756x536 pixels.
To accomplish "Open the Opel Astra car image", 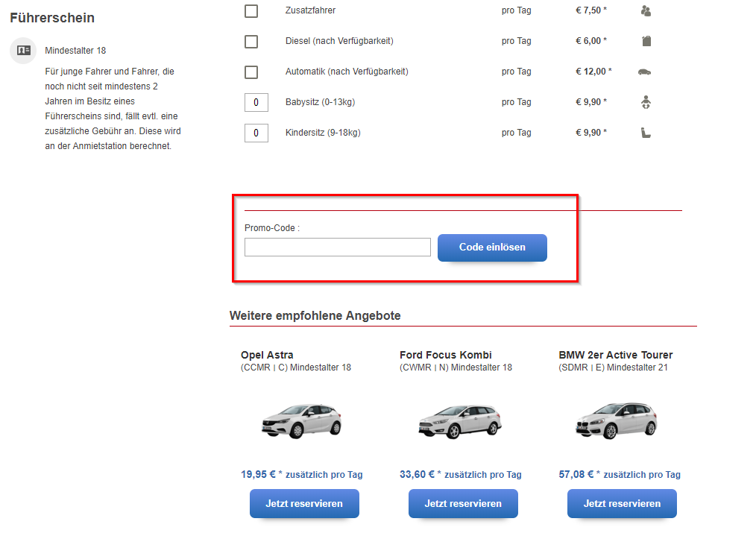I will pos(301,420).
